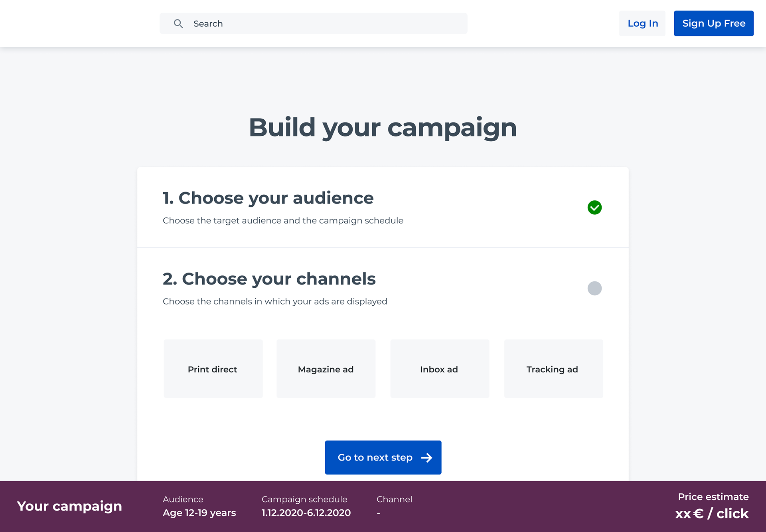Click the channels description text

coord(275,301)
